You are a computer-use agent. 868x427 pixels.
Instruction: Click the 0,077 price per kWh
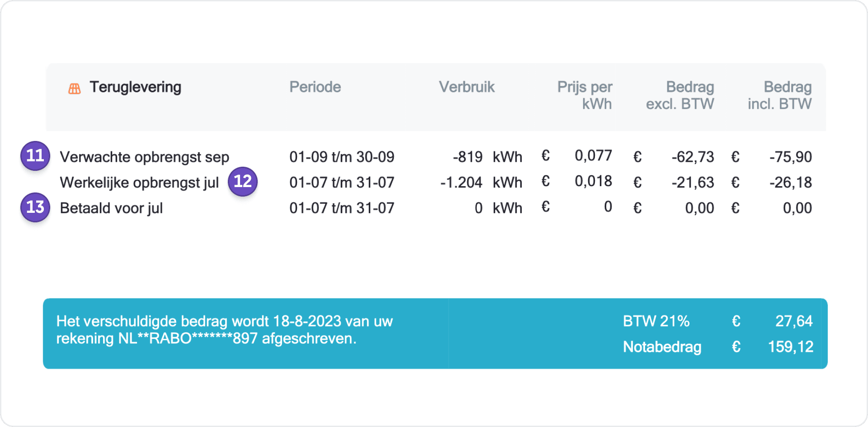coord(593,156)
